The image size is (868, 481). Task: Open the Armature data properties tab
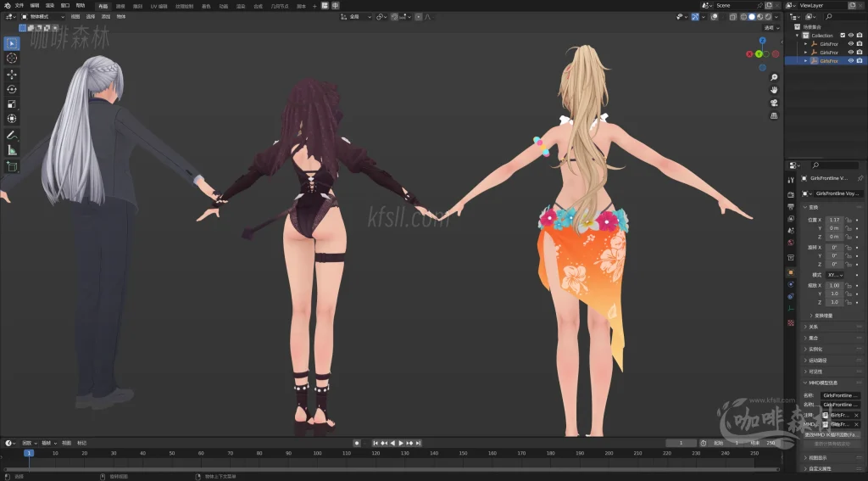pos(791,308)
